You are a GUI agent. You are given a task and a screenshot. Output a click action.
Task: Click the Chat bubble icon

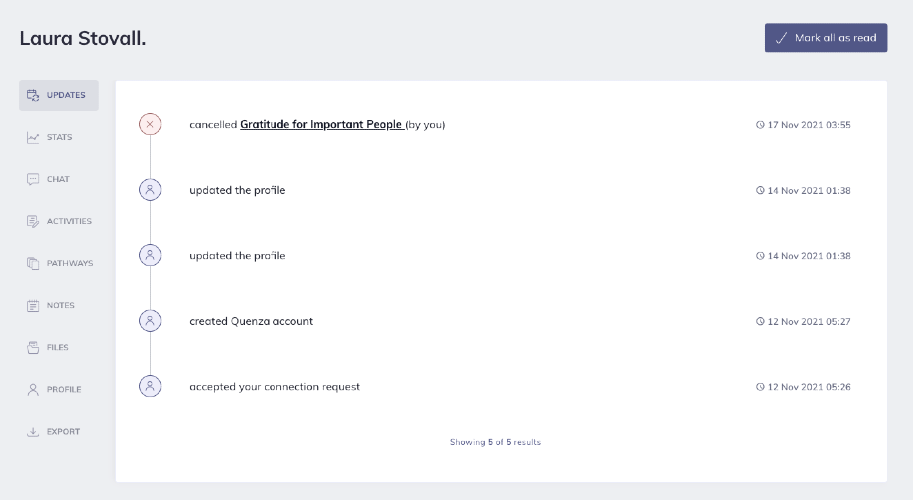pos(33,179)
